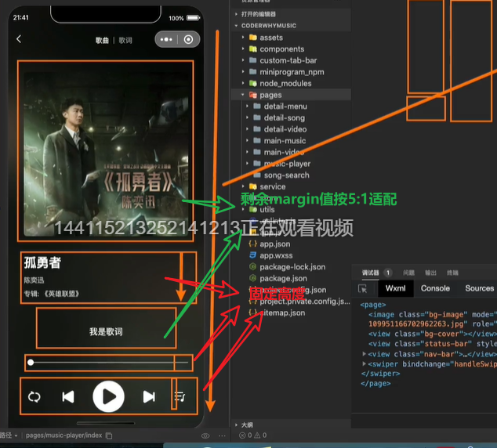Activate the element inspector picker icon

pyautogui.click(x=362, y=288)
